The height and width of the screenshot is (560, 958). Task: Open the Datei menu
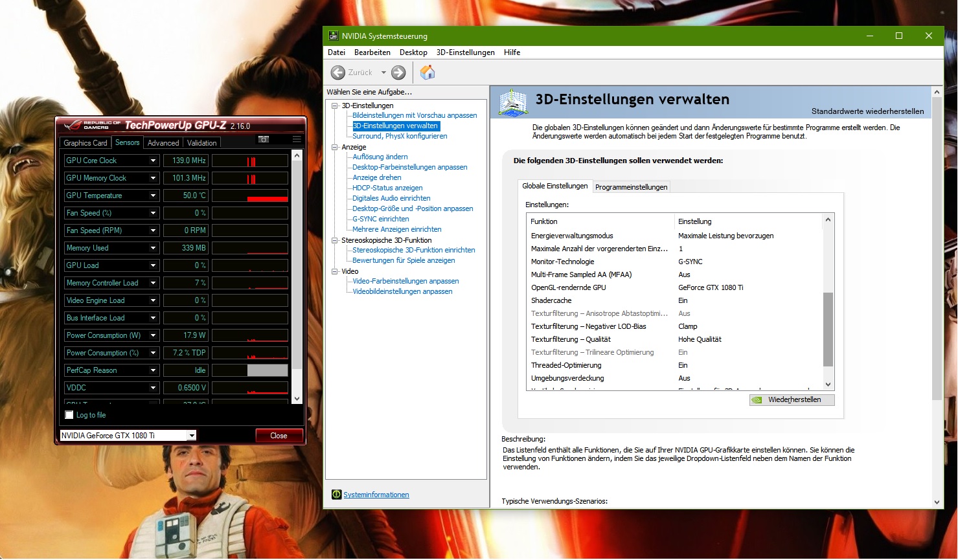[337, 52]
